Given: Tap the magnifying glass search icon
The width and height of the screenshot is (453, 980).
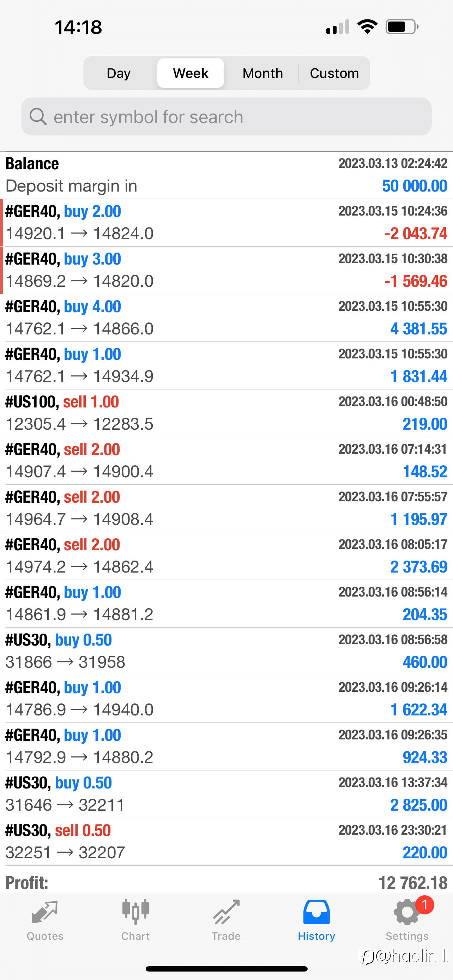Looking at the screenshot, I should [x=38, y=116].
